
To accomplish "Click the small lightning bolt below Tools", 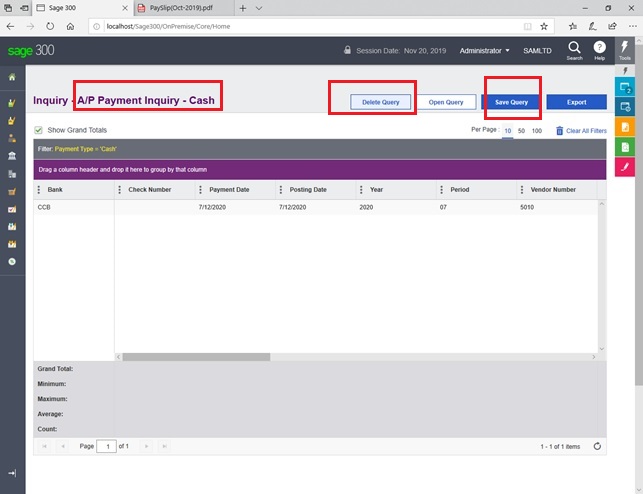I will click(625, 71).
